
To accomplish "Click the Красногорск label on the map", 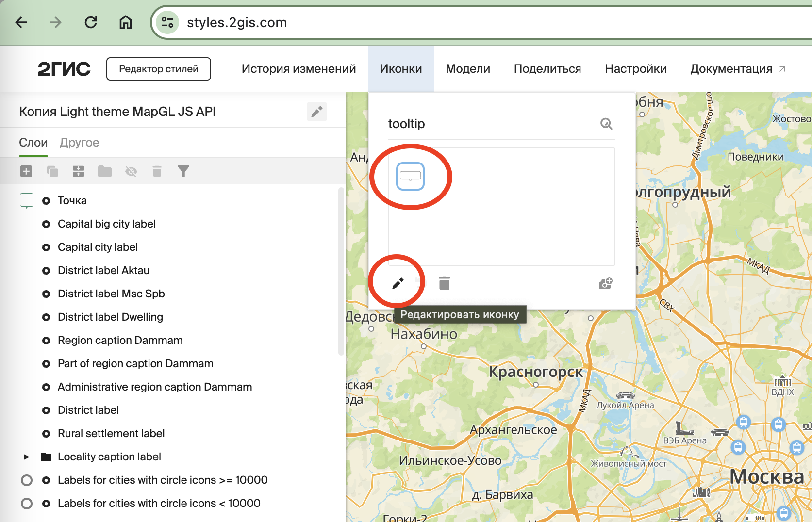I will tap(536, 372).
